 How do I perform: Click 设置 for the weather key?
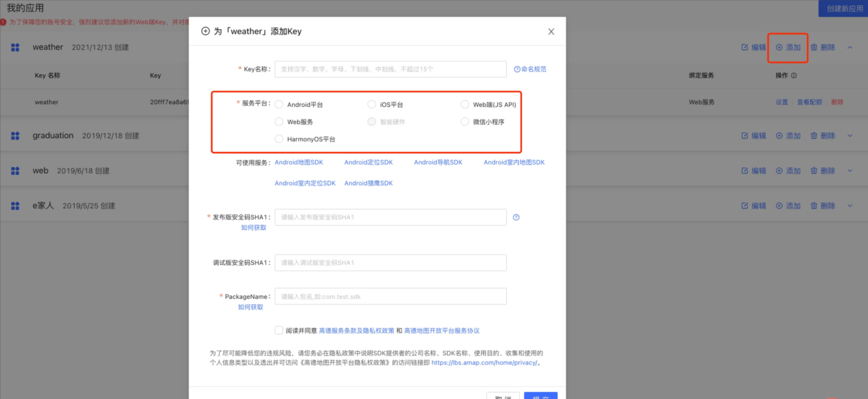(x=782, y=102)
